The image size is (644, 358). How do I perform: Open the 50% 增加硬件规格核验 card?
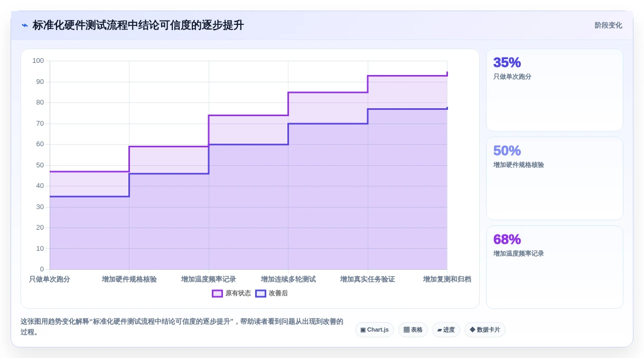click(555, 178)
